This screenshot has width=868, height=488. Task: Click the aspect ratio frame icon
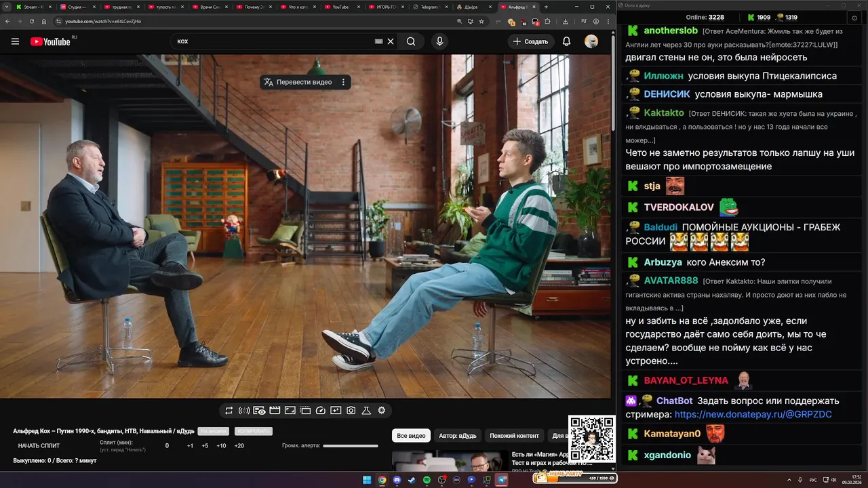coord(290,411)
